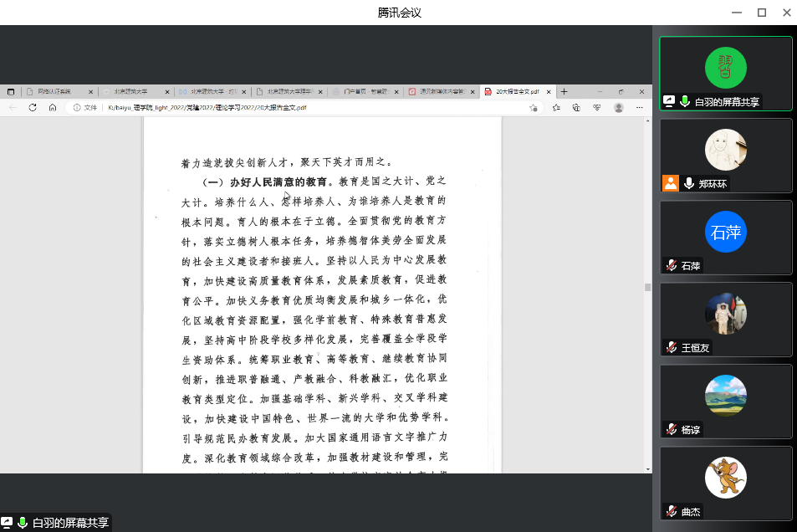Click the PDF scrollbar down arrow
Image resolution: width=797 pixels, height=532 pixels.
tap(647, 468)
